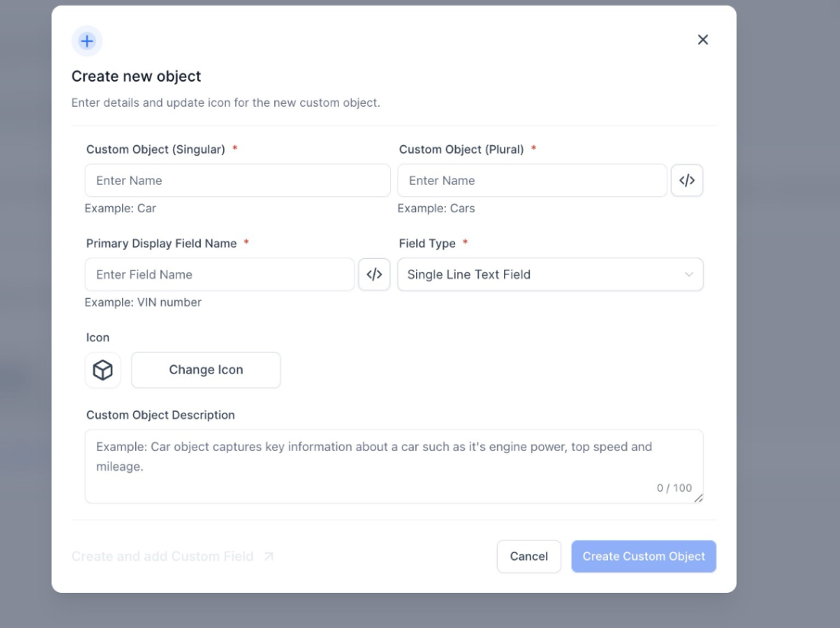Click the chevron arrow in the Field Type selector
This screenshot has width=840, height=628.
pyautogui.click(x=689, y=275)
